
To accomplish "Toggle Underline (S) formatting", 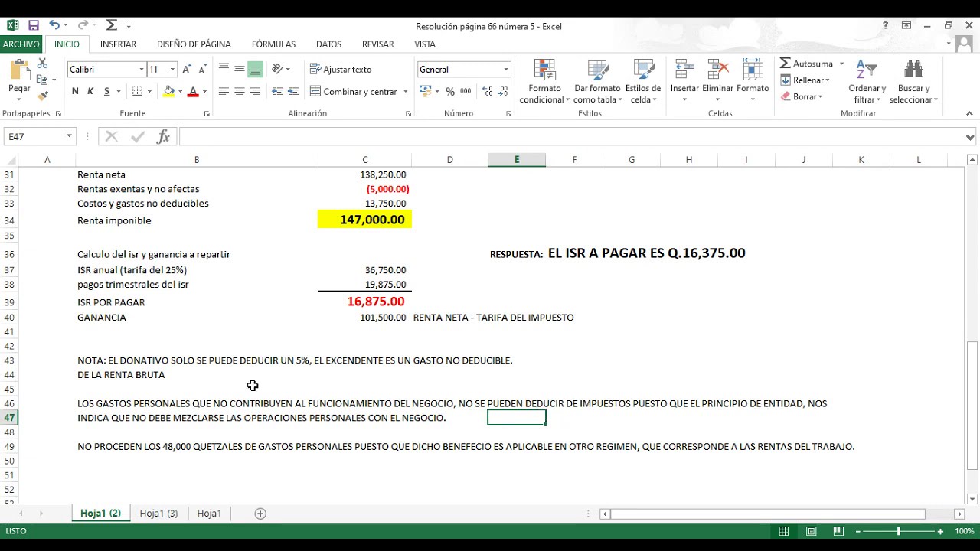I will click(106, 92).
